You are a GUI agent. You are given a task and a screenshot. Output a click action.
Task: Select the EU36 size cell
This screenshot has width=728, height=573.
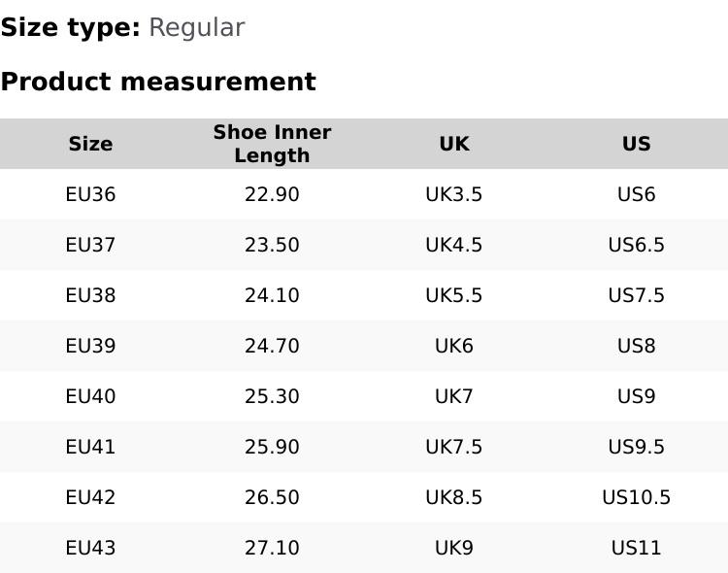[x=90, y=194]
